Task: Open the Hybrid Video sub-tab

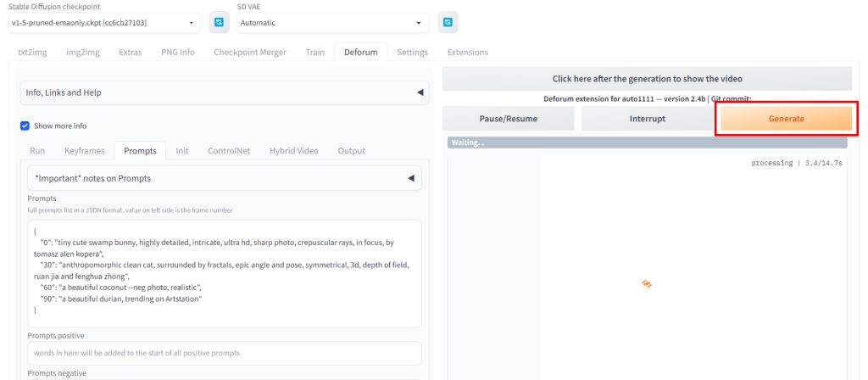Action: 293,151
